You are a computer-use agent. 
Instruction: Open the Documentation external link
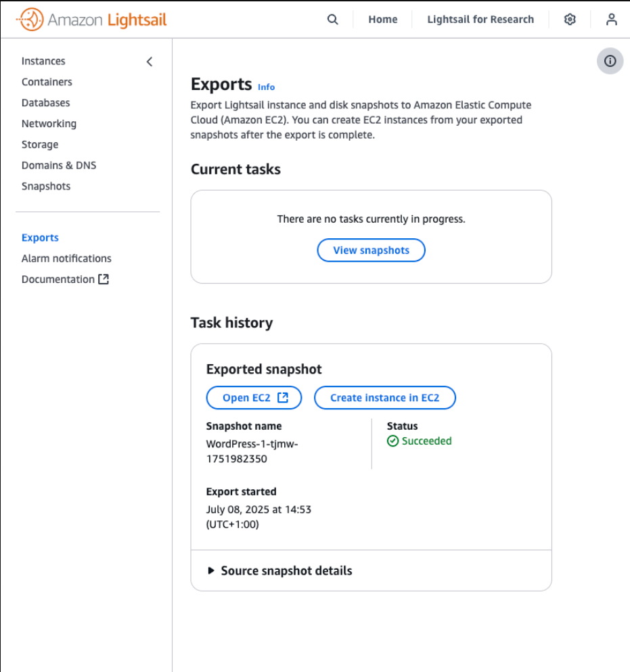65,279
